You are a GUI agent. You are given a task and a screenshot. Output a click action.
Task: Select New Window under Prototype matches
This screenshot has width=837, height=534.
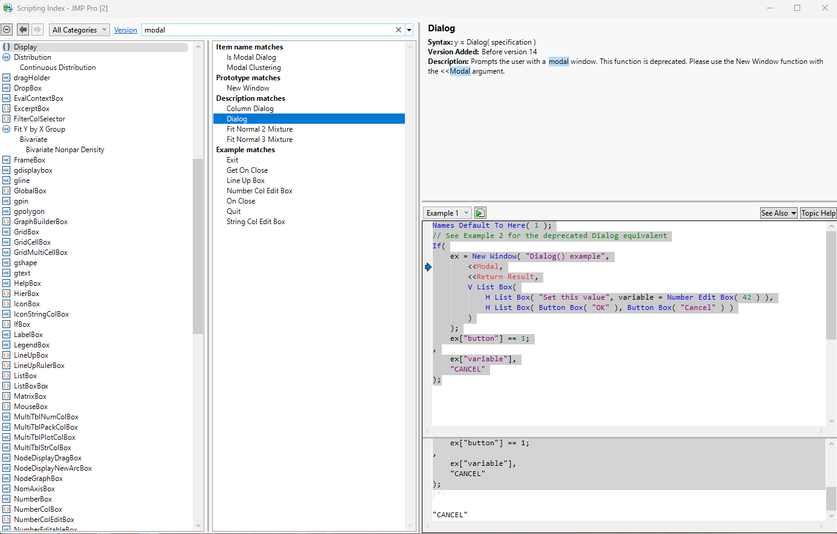247,88
